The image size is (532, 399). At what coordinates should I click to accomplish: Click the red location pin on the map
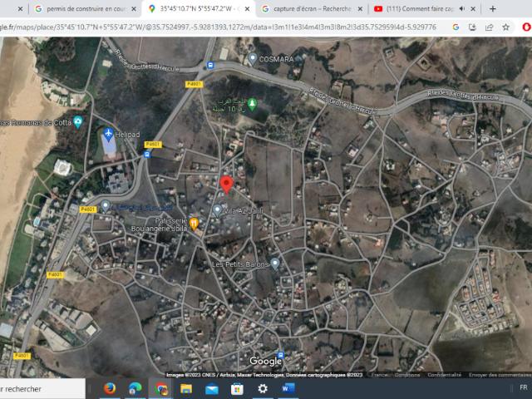click(x=226, y=184)
